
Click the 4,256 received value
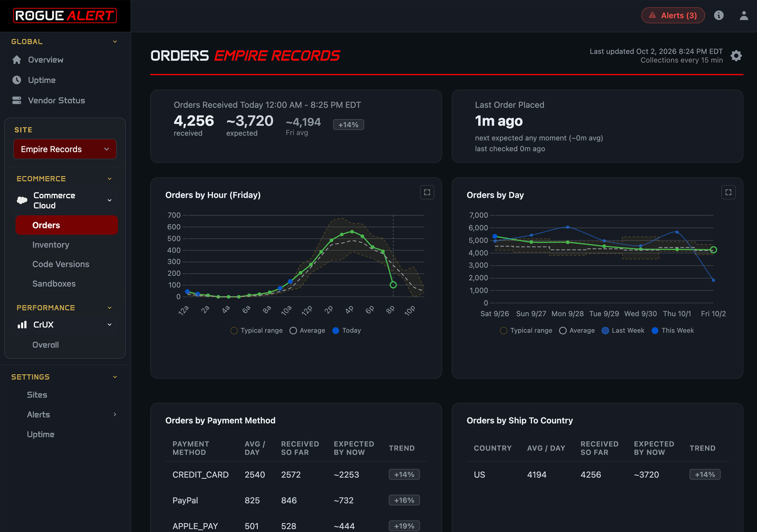point(194,121)
